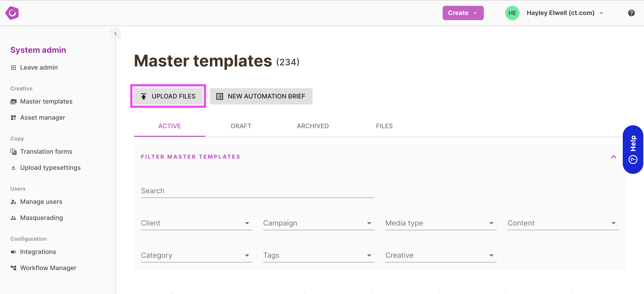Image resolution: width=644 pixels, height=294 pixels.
Task: Open the top-right help question mark icon
Action: point(631,13)
